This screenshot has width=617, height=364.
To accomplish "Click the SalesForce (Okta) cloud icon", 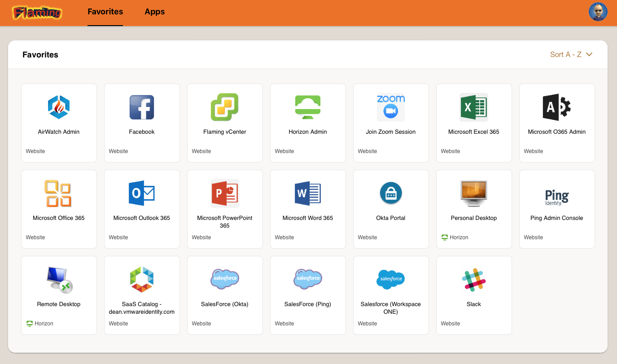I will [225, 279].
